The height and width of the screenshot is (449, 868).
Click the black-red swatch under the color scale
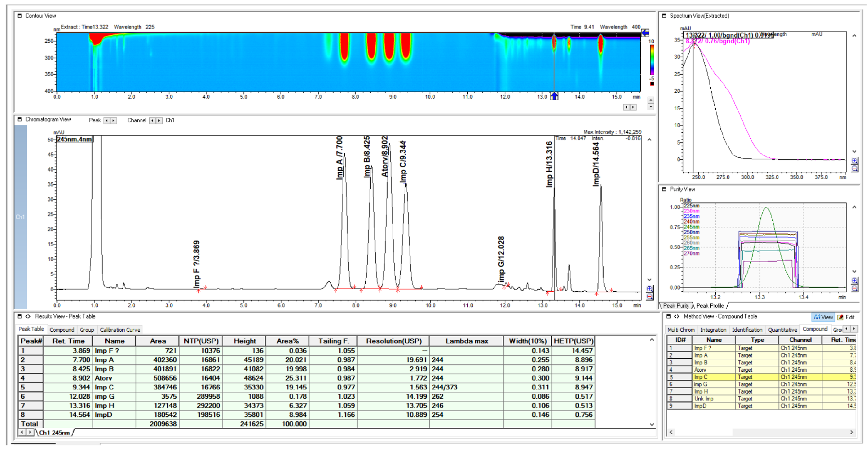(x=652, y=84)
